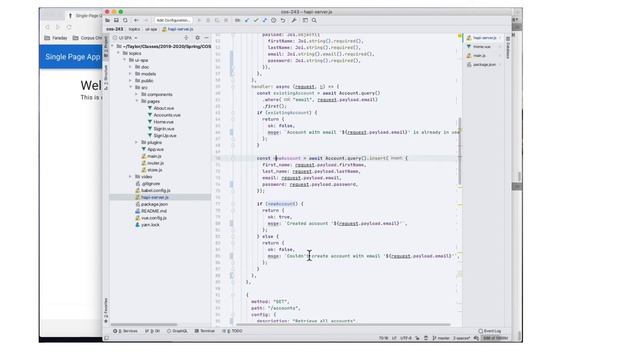Click the Search Everywhere magnifier icon

tap(314, 20)
